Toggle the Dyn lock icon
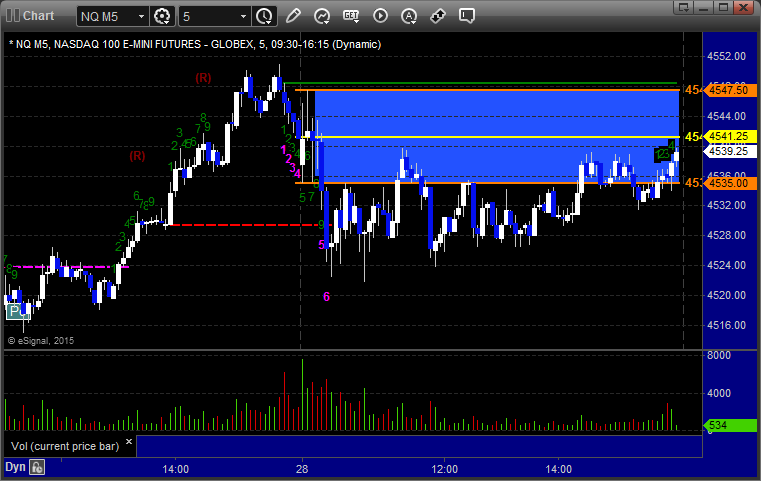The width and height of the screenshot is (761, 481). tap(37, 467)
